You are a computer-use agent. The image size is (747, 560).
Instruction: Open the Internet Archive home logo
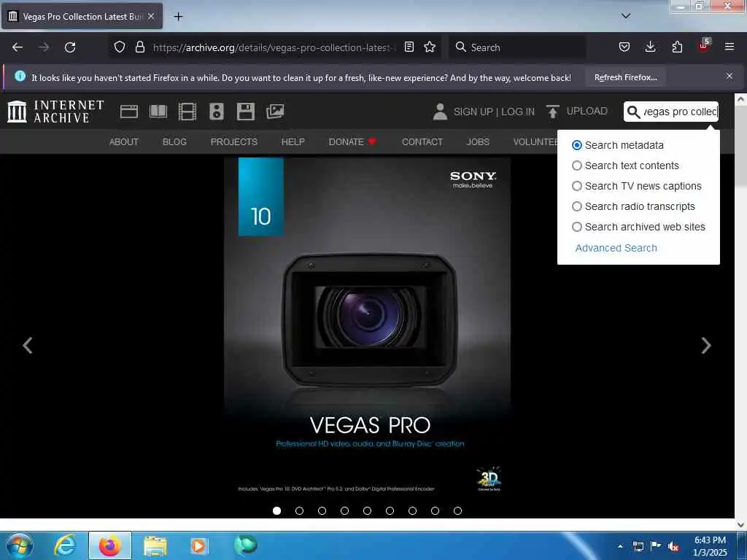coord(55,112)
